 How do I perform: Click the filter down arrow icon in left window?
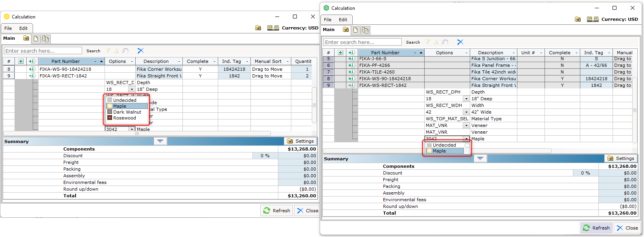(107, 51)
